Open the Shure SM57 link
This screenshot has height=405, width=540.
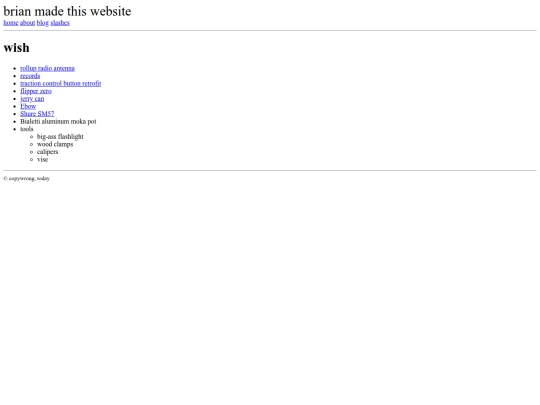pos(37,114)
